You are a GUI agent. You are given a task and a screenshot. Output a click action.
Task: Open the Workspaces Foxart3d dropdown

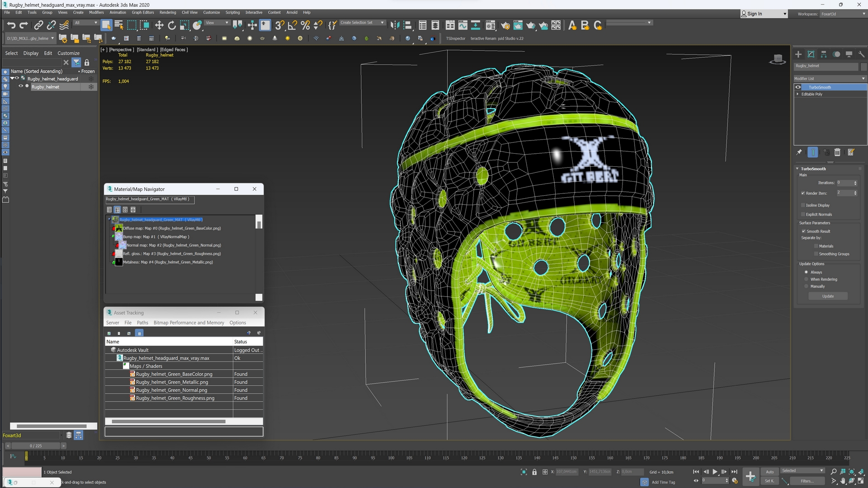click(x=843, y=14)
